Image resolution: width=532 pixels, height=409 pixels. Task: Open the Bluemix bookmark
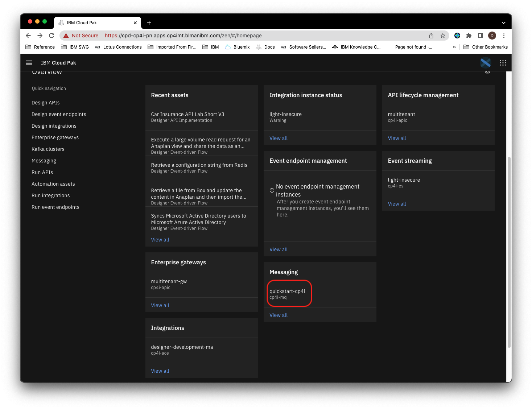237,47
